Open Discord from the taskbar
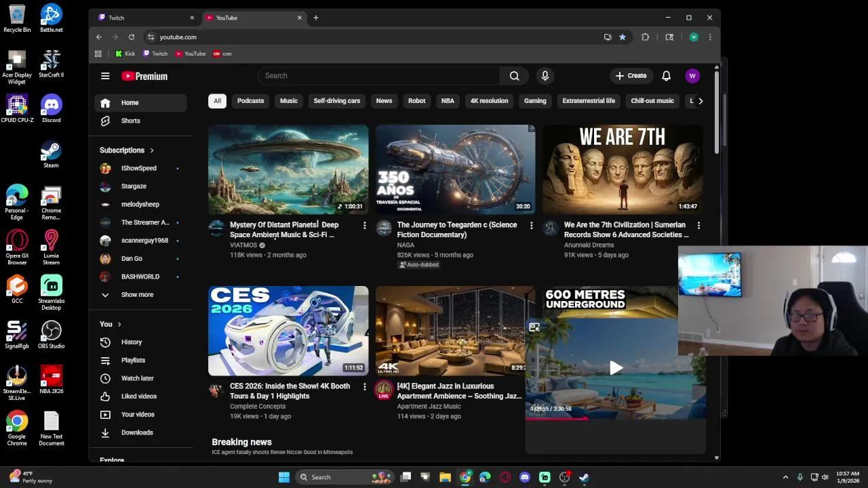This screenshot has height=488, width=868. pos(524,477)
